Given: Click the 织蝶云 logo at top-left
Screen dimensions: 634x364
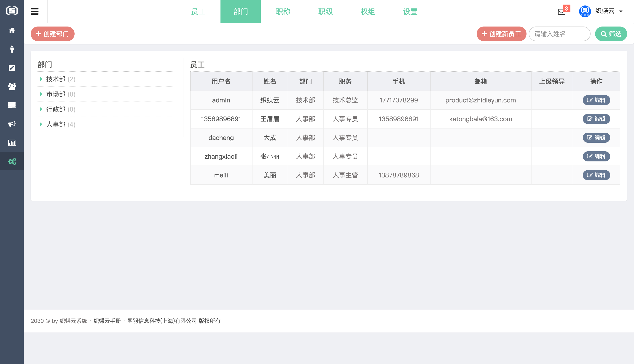Looking at the screenshot, I should click(x=12, y=11).
